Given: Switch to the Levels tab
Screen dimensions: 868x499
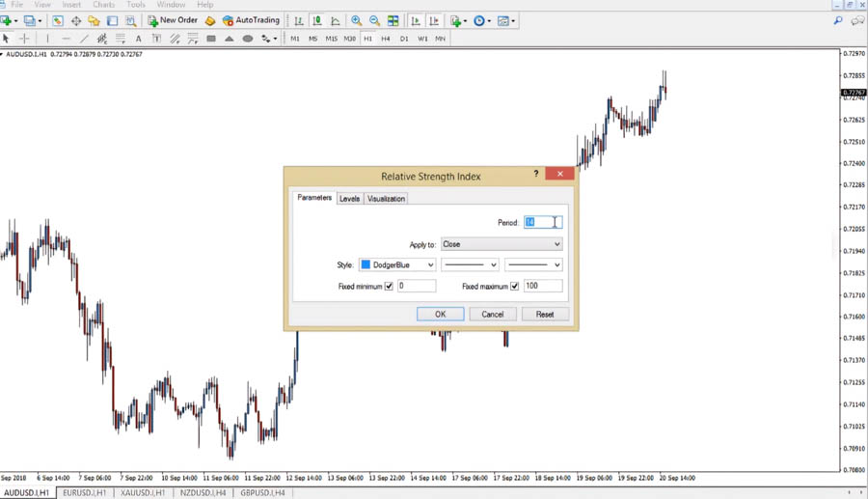Looking at the screenshot, I should [x=349, y=198].
